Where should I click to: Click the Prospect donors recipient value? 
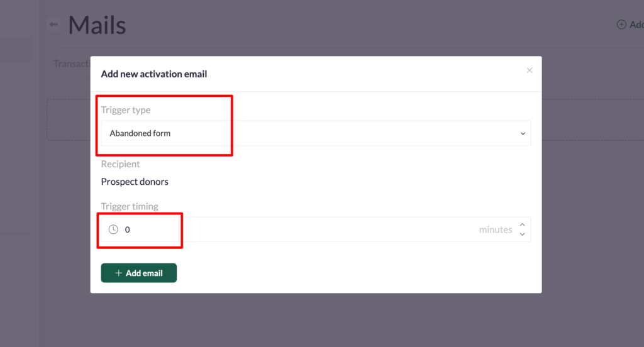[135, 182]
